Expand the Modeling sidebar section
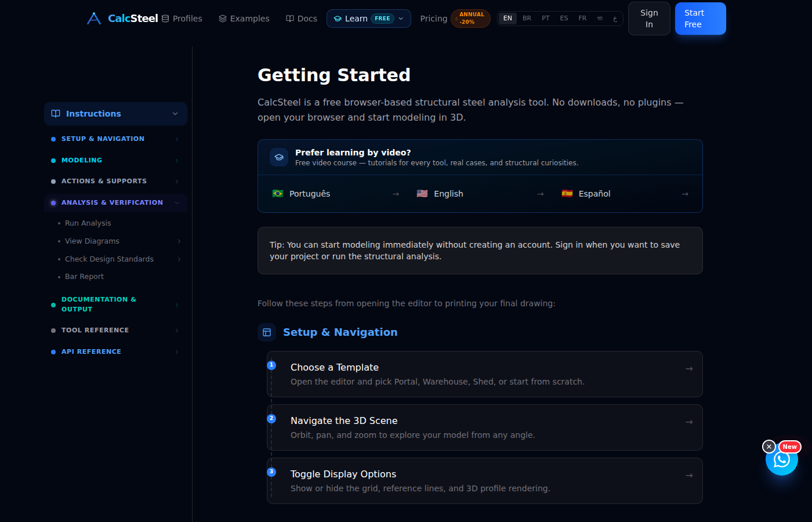Screen dimensions: 812x522 point(115,160)
